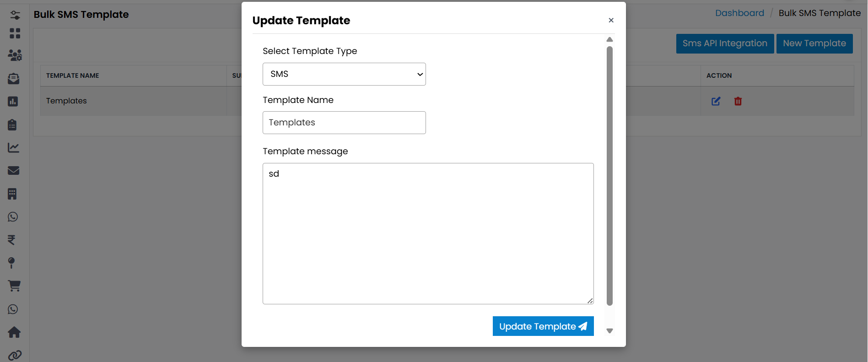The height and width of the screenshot is (362, 868).
Task: Click the Update Template send button
Action: [x=543, y=326]
